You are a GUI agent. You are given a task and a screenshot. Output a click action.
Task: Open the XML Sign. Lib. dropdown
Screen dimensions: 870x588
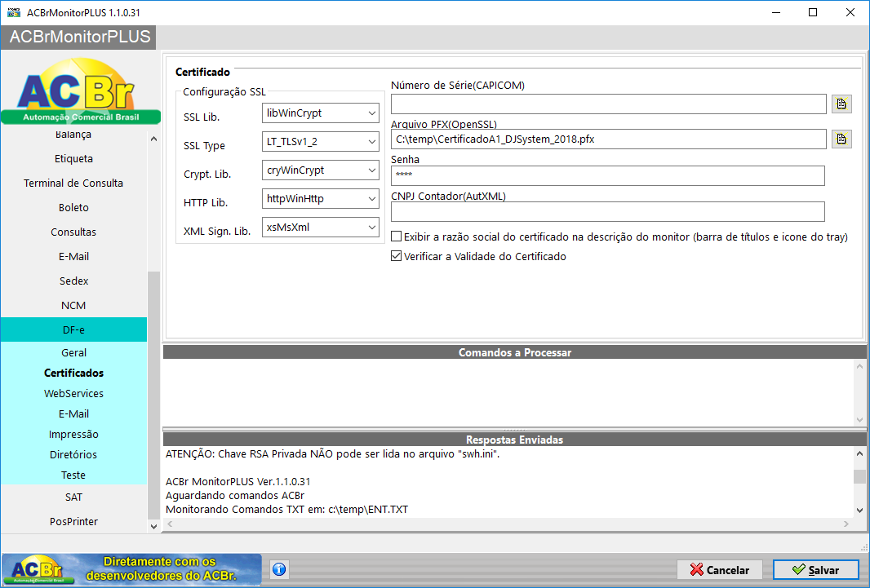click(320, 228)
